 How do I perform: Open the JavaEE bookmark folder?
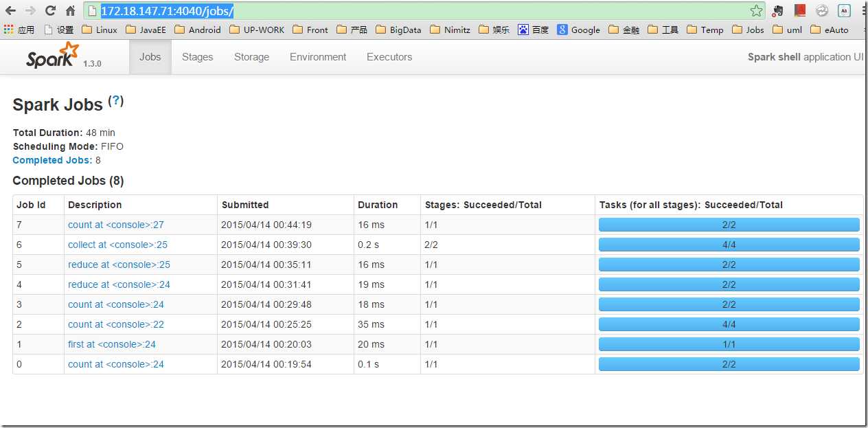click(146, 30)
